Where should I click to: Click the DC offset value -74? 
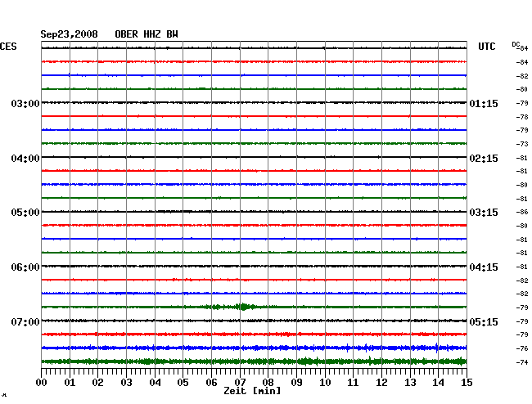point(522,362)
